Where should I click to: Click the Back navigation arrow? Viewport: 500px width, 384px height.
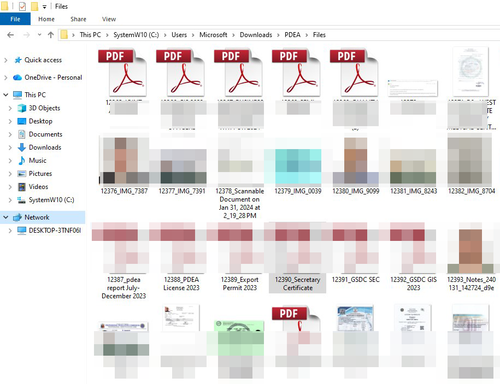click(11, 35)
